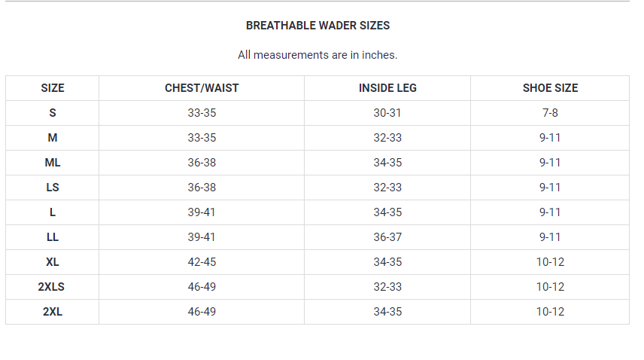The image size is (644, 360).
Task: Click the 2XL row inside leg value
Action: click(387, 312)
